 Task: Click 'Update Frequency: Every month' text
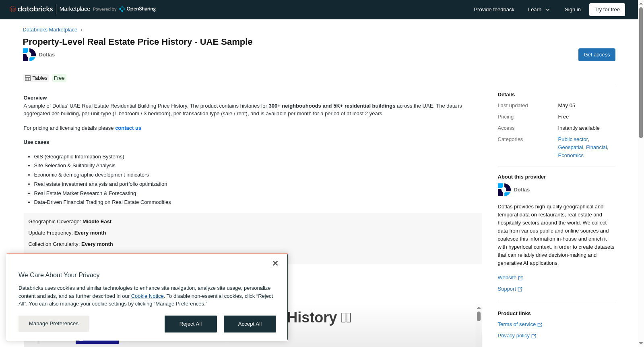click(x=67, y=233)
